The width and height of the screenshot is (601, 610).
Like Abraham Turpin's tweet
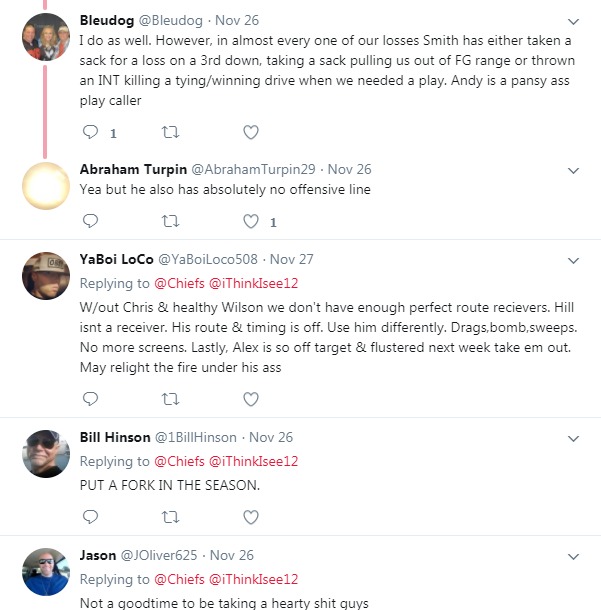pos(251,221)
